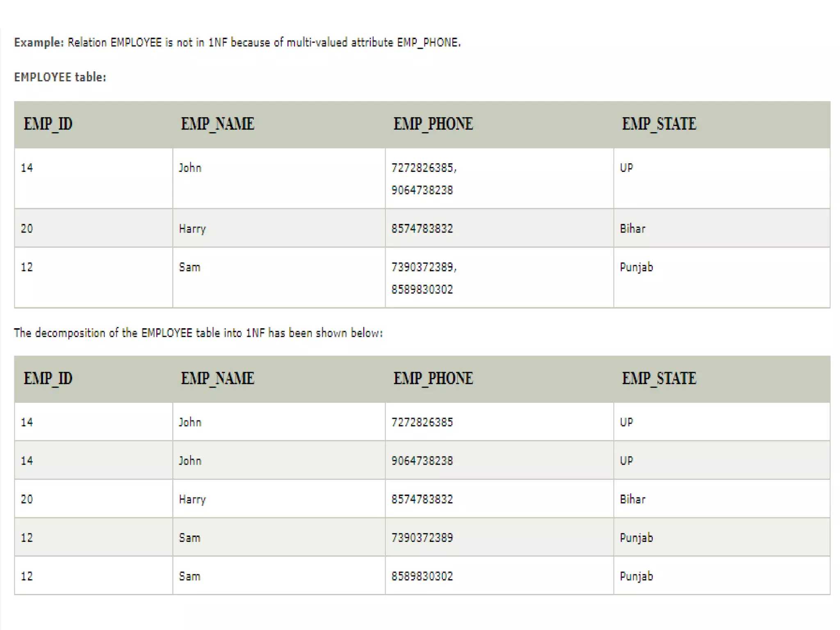840x630 pixels.
Task: Select 9064738238 in the second table
Action: click(x=422, y=461)
